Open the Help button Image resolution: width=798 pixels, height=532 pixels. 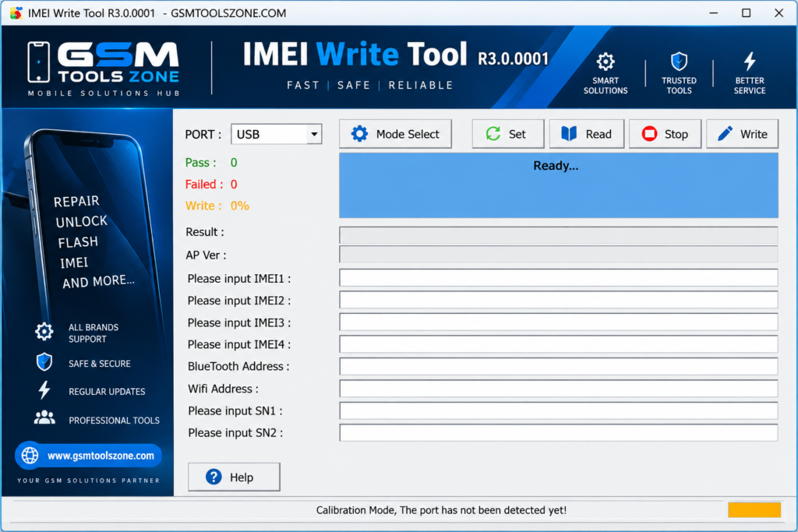234,477
